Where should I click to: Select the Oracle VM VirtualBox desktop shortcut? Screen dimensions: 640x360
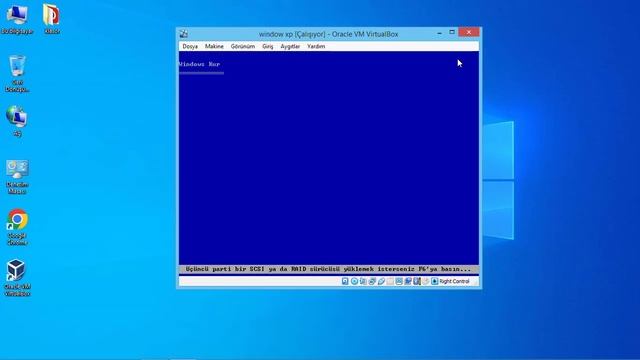(17, 278)
